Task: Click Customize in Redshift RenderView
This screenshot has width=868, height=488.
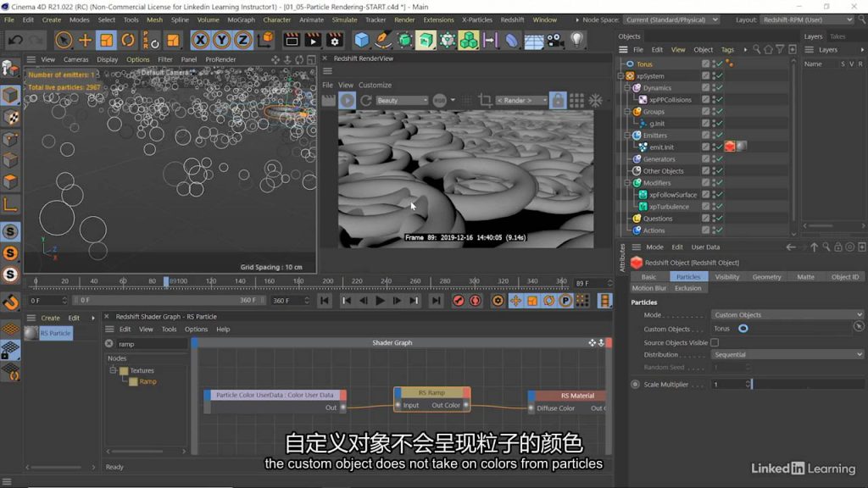Action: click(x=375, y=86)
